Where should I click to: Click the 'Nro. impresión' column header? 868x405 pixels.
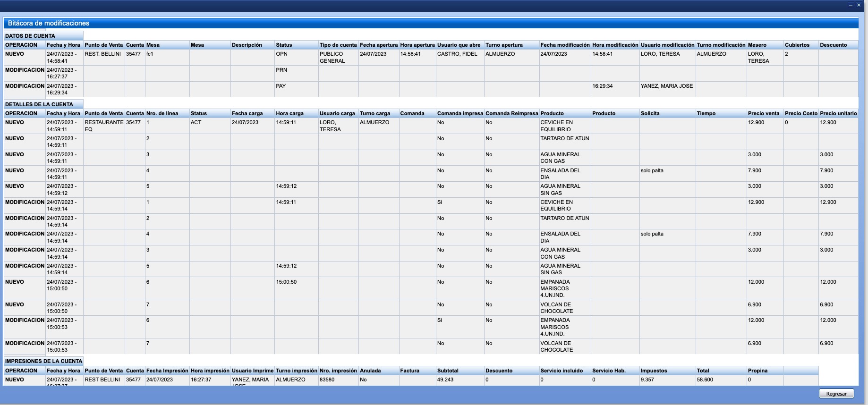tap(338, 371)
